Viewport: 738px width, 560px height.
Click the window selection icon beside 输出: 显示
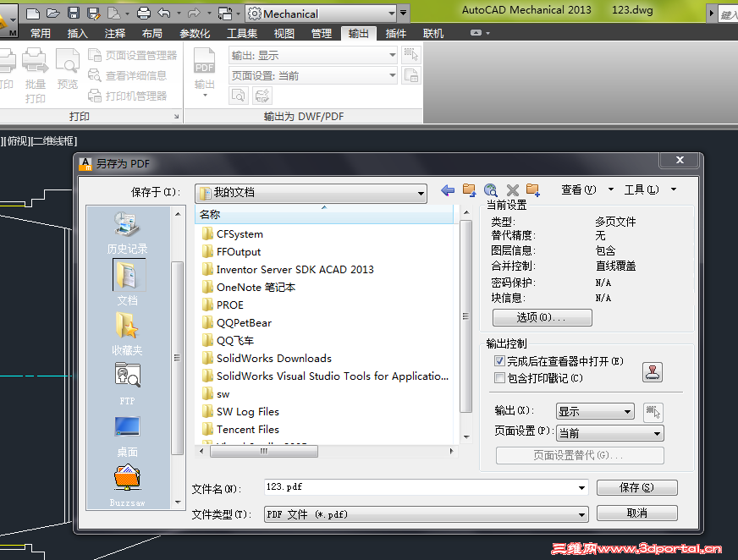411,55
